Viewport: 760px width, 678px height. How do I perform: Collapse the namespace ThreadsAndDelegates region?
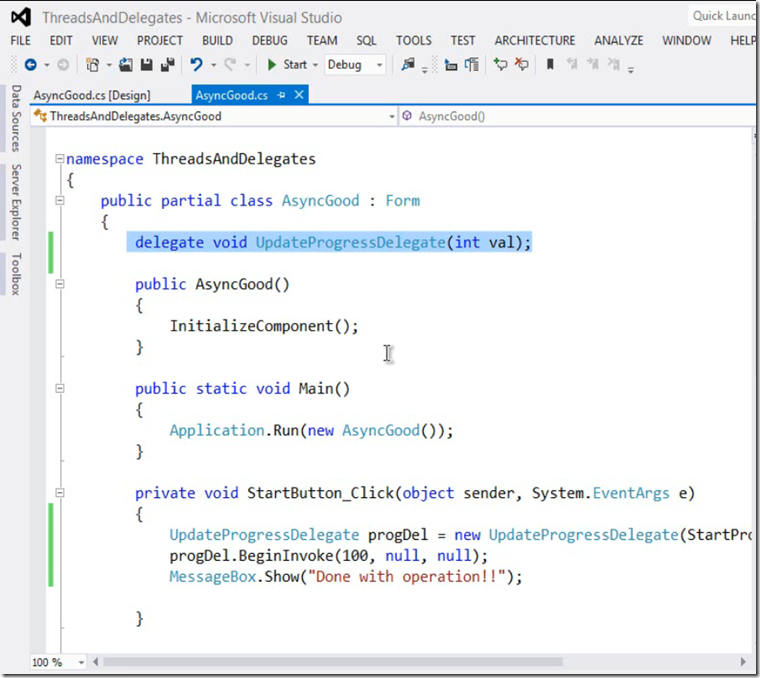tap(60, 158)
